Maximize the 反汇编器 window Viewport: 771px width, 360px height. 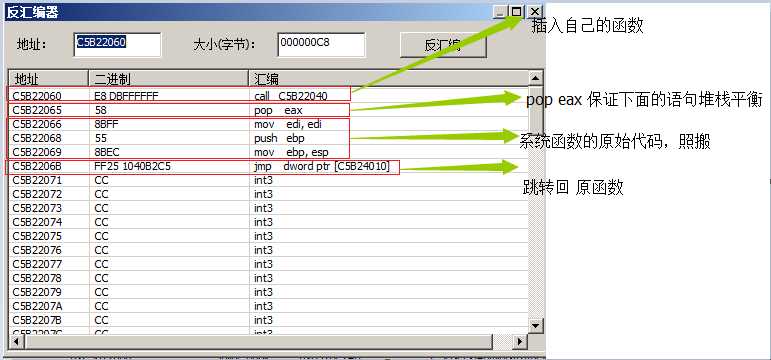click(516, 12)
